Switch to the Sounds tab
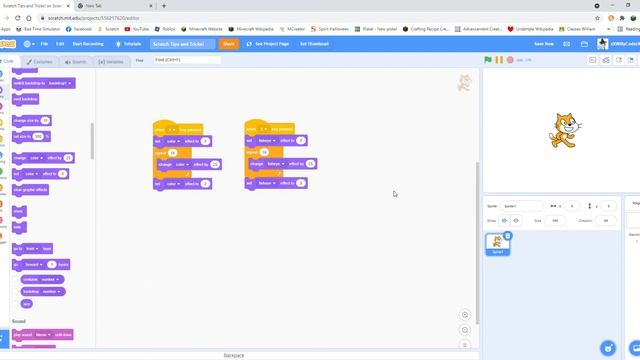 [76, 62]
